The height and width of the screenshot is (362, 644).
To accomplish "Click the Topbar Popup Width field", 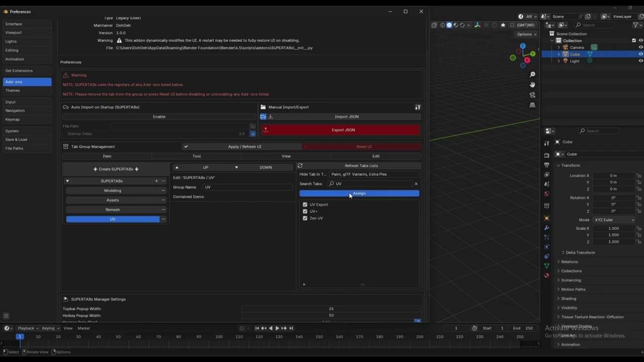I will click(x=331, y=309).
